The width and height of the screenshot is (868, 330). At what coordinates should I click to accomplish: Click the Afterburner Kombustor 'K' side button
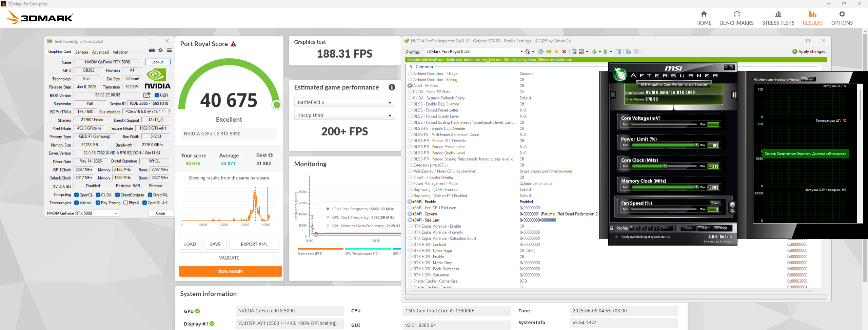point(613,95)
